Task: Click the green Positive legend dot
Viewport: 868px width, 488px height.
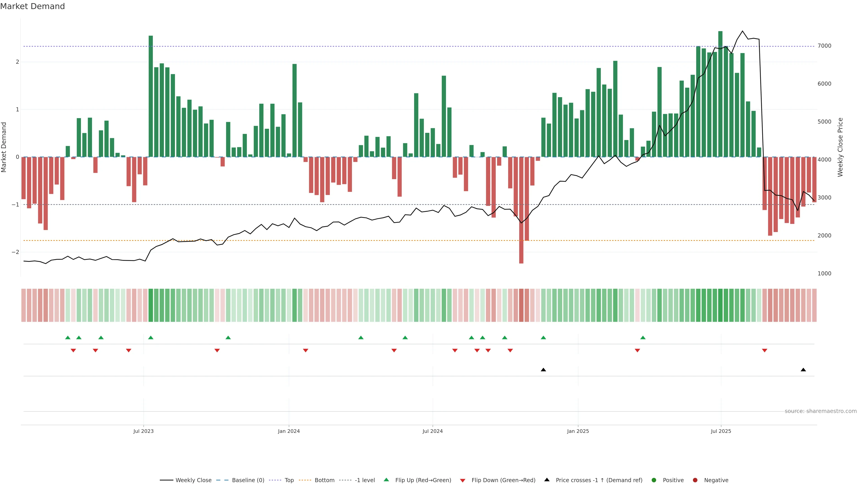Action: coord(654,480)
